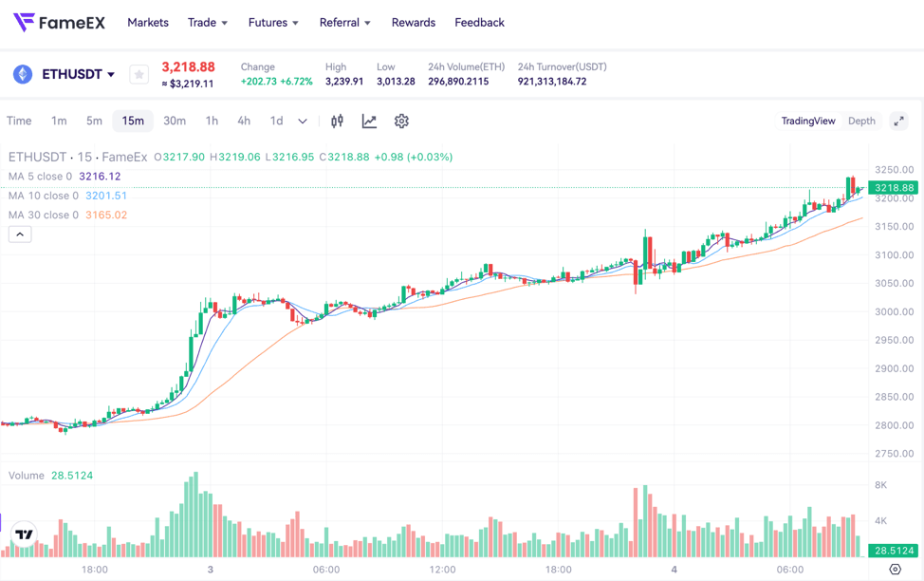924x581 pixels.
Task: Open the Markets page
Action: click(148, 23)
